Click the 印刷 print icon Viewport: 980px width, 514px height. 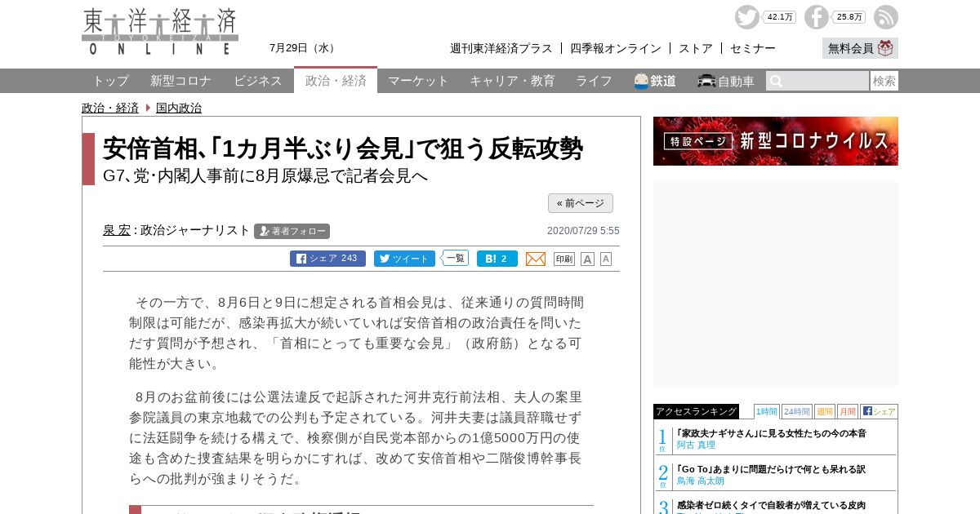coord(564,259)
